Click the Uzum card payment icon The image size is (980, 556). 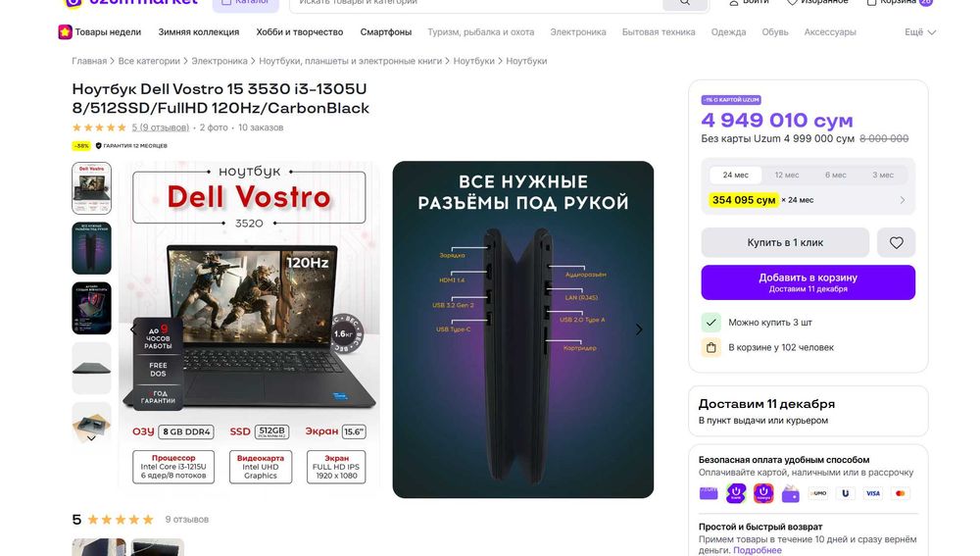pyautogui.click(x=709, y=493)
